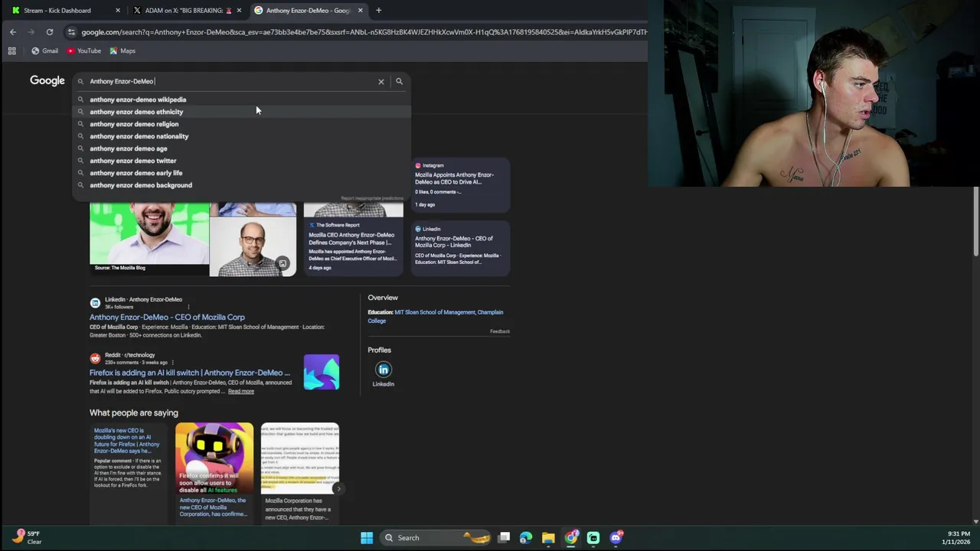Open the weather widget showing 59°F Clear
The image size is (980, 551).
(28, 537)
